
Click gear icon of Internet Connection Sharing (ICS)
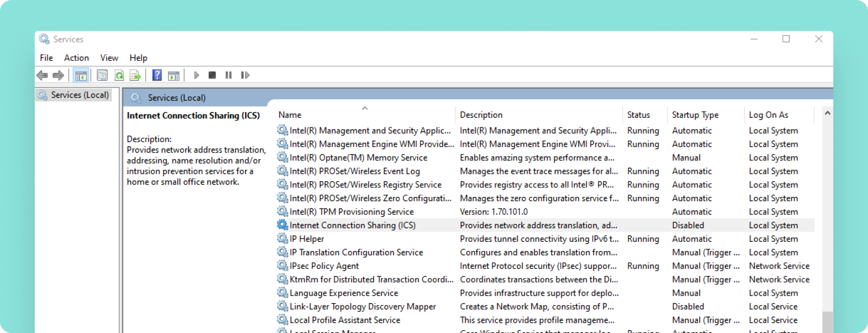[x=283, y=224]
